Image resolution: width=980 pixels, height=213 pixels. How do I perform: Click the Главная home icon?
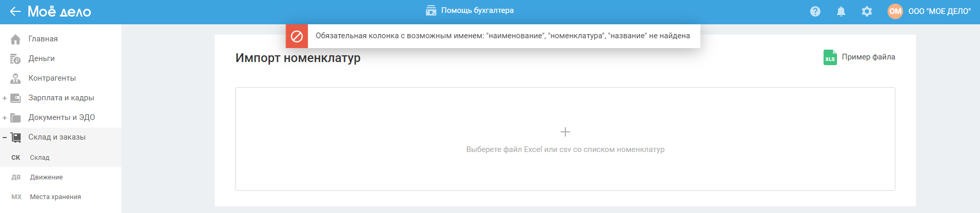tap(15, 39)
